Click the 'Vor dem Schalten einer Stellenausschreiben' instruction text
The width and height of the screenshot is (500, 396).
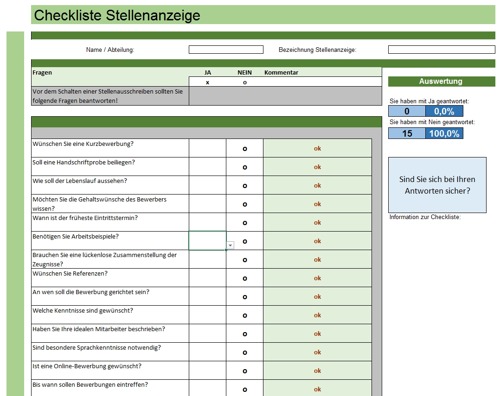click(108, 96)
